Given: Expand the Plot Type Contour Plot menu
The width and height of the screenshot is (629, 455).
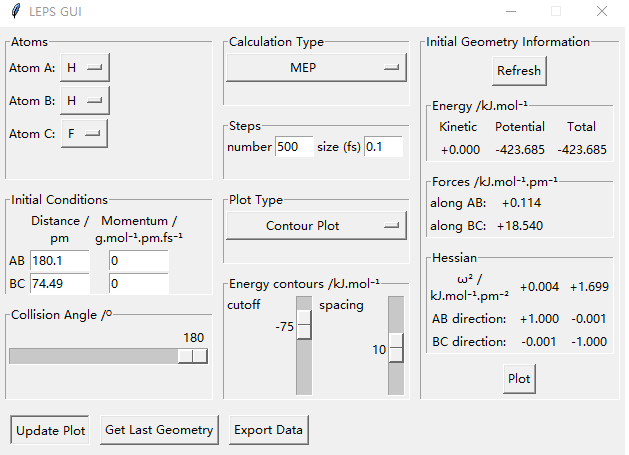Looking at the screenshot, I should click(316, 226).
